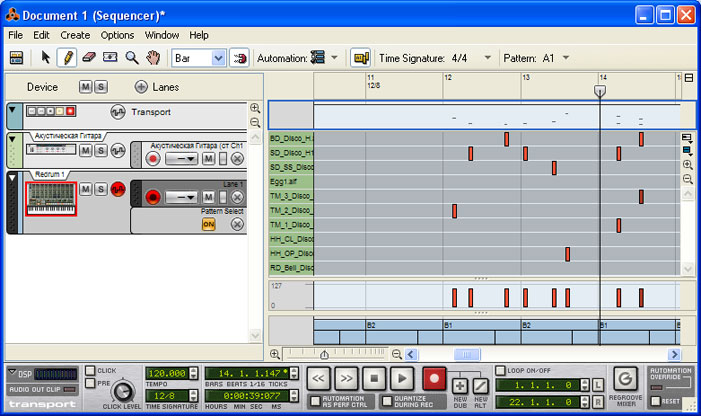This screenshot has width=701, height=416.
Task: Toggle Pattern Select ON button
Action: pos(208,224)
